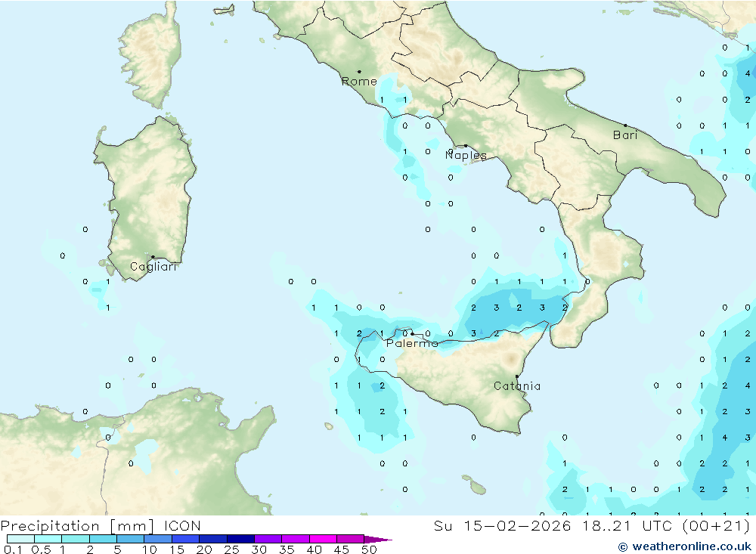Click the legend value 45
This screenshot has width=756, height=554.
pyautogui.click(x=342, y=549)
